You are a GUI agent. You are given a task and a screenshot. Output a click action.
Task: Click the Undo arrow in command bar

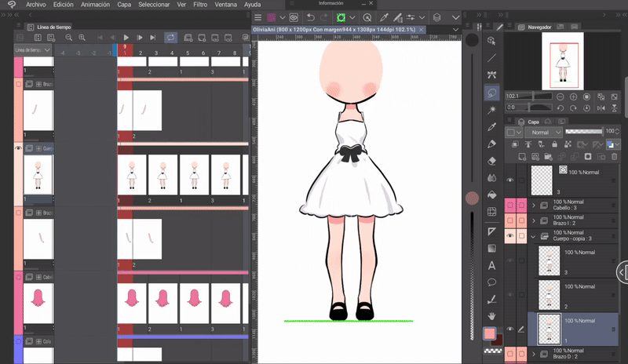click(312, 16)
